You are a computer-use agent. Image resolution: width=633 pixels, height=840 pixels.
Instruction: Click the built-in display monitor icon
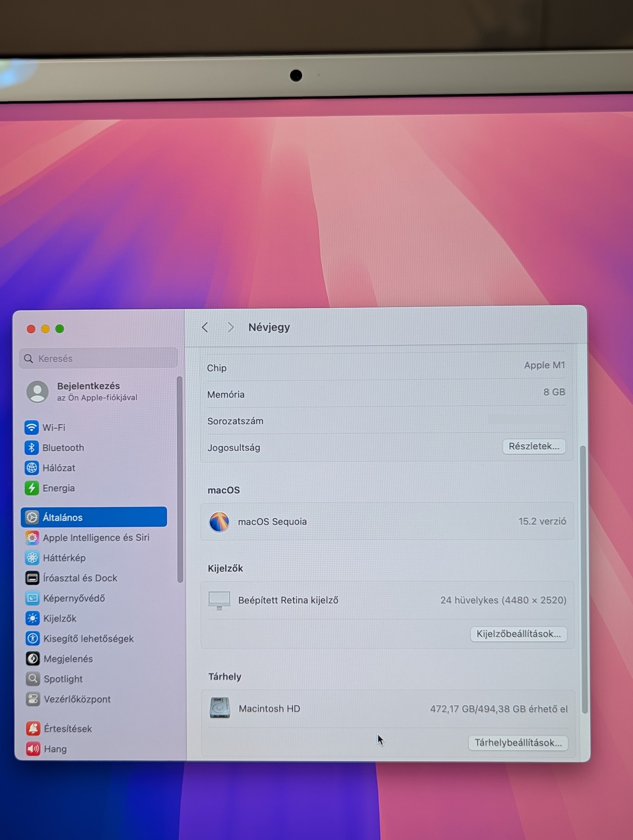(219, 600)
